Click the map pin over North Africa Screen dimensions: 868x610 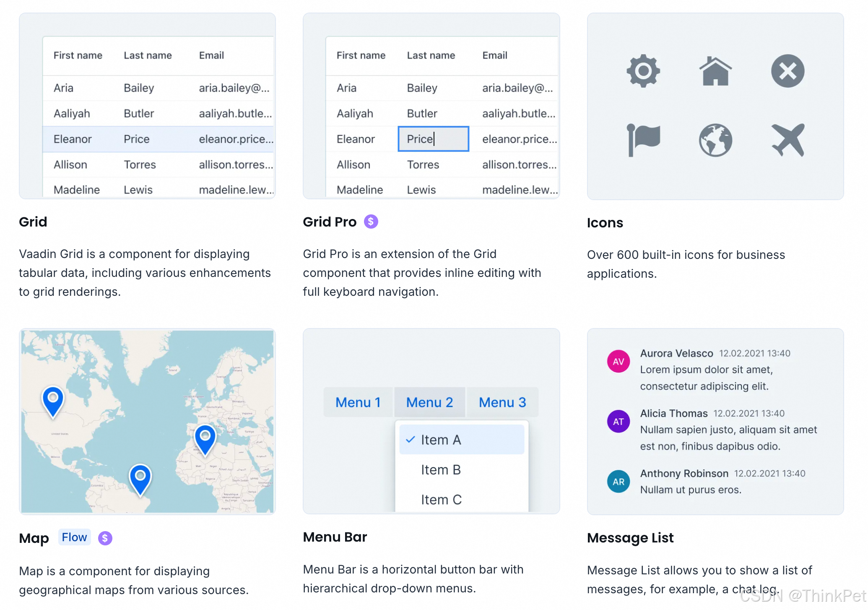click(x=205, y=438)
